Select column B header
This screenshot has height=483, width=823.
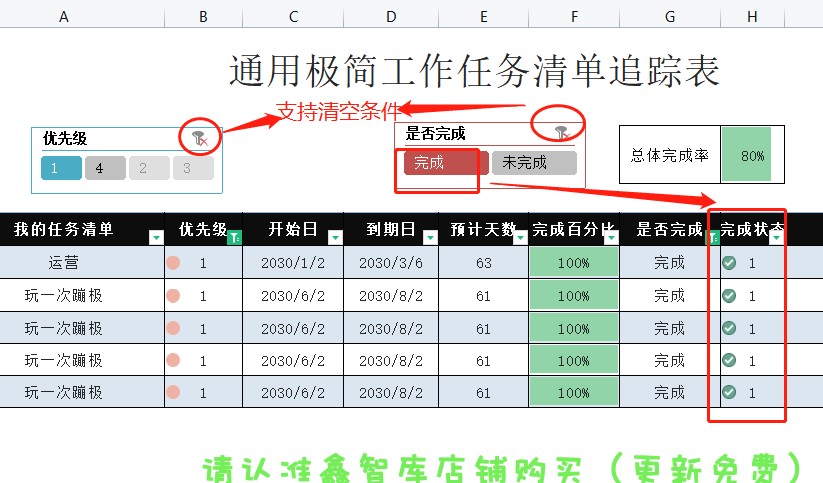click(x=204, y=17)
